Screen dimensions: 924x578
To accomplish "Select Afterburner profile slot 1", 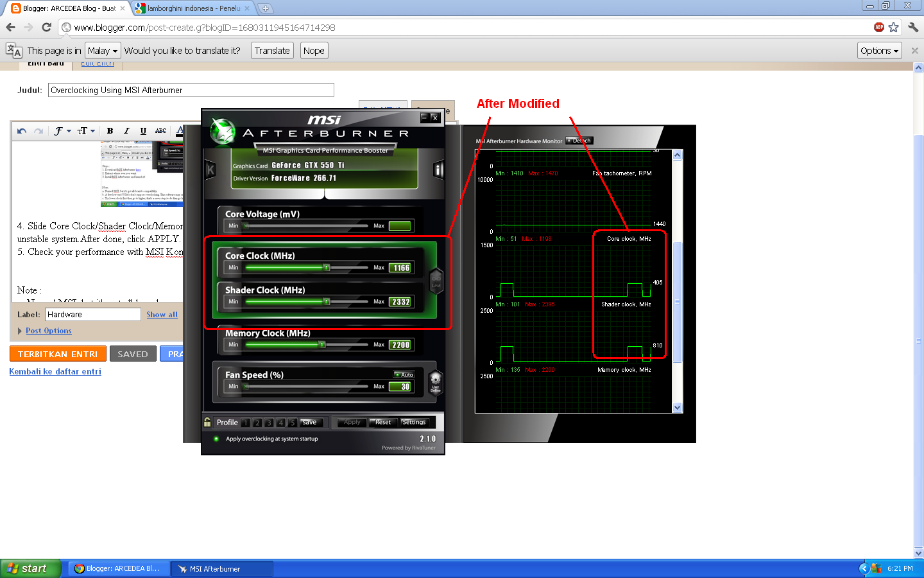I will [x=246, y=423].
